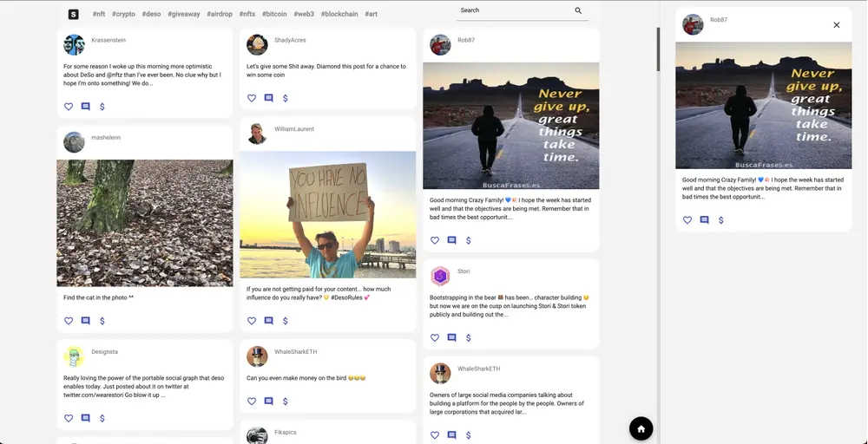This screenshot has width=868, height=444.
Task: Like Krassenstein's post with heart icon
Action: (x=69, y=107)
